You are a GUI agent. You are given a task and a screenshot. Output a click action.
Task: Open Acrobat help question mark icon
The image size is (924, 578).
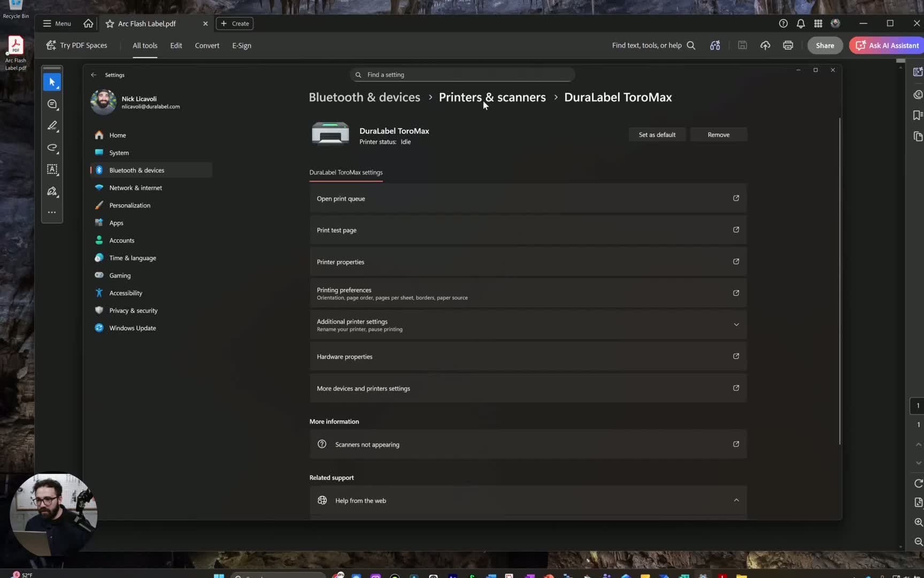[783, 24]
